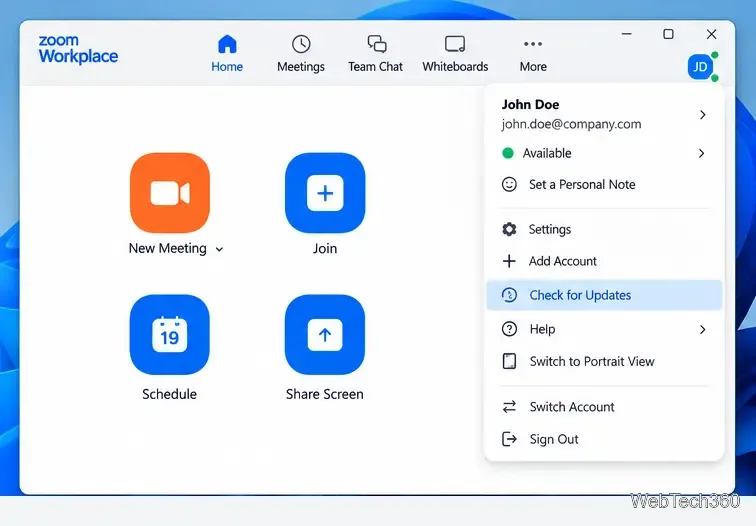
Task: Click the Join label text
Action: tap(325, 249)
